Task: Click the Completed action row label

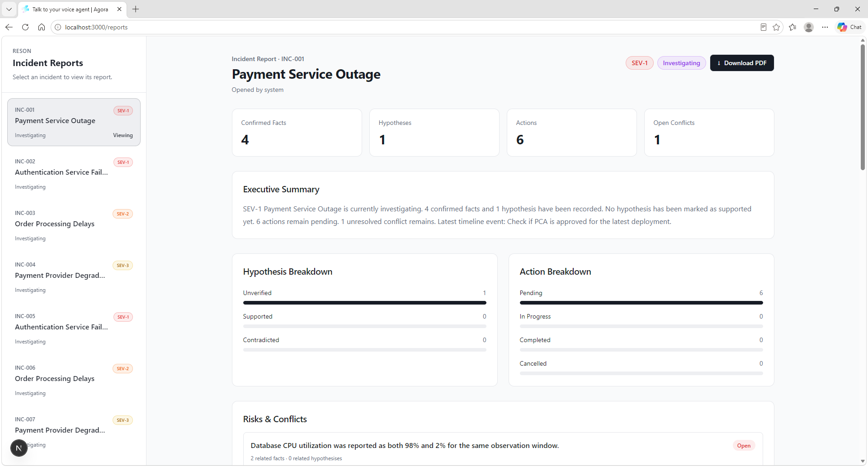Action: tap(535, 340)
